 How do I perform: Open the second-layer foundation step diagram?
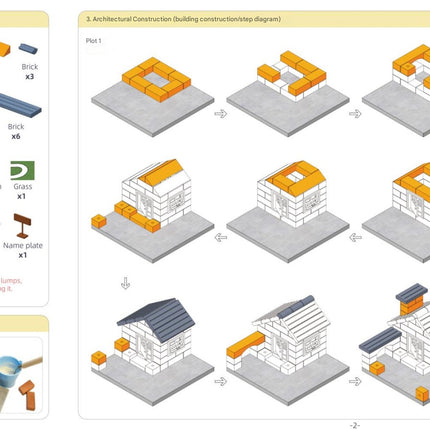288,93
